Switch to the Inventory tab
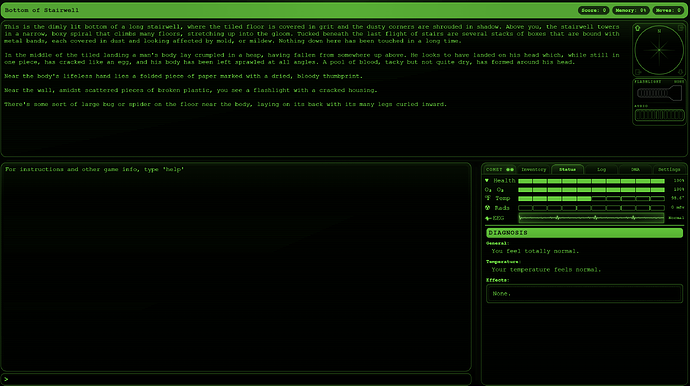 534,169
